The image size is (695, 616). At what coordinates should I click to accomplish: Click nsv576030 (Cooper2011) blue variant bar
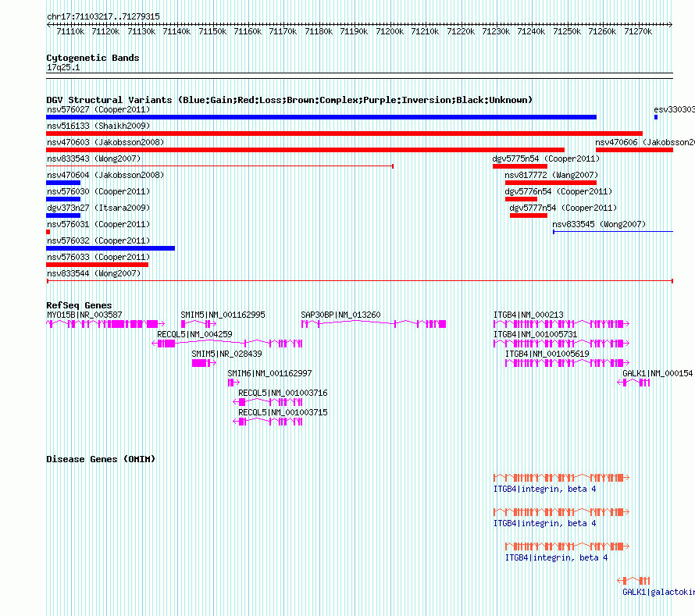point(63,199)
